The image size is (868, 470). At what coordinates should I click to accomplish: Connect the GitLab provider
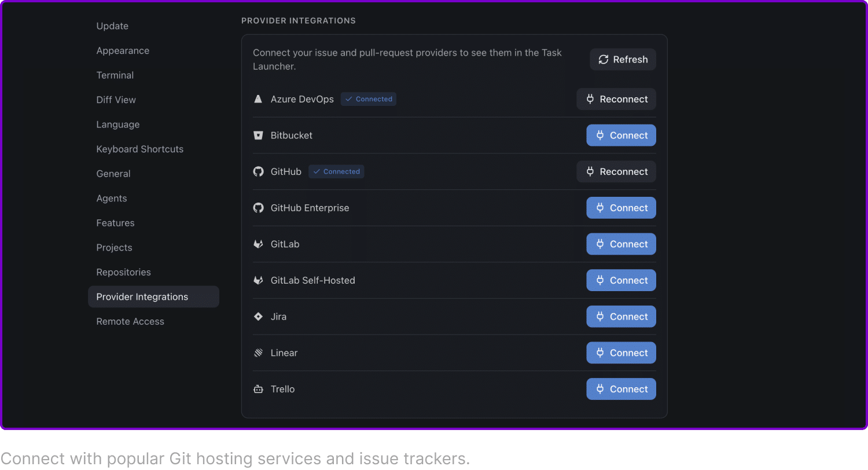(621, 244)
